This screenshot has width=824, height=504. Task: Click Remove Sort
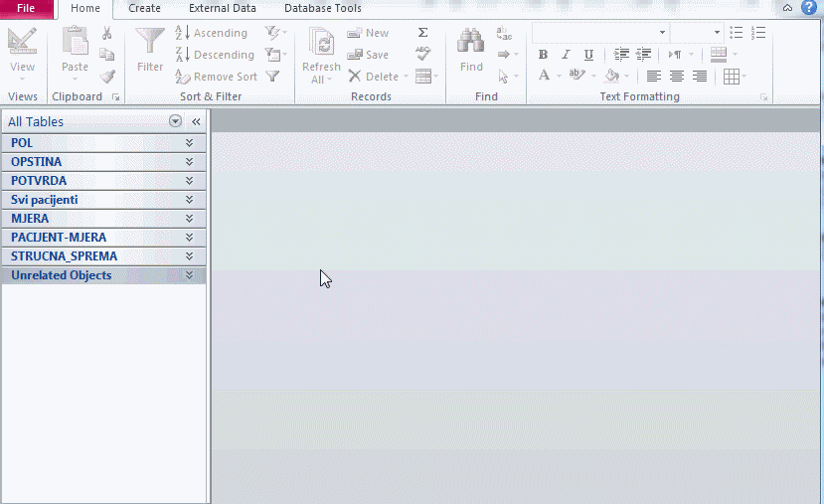tap(217, 77)
